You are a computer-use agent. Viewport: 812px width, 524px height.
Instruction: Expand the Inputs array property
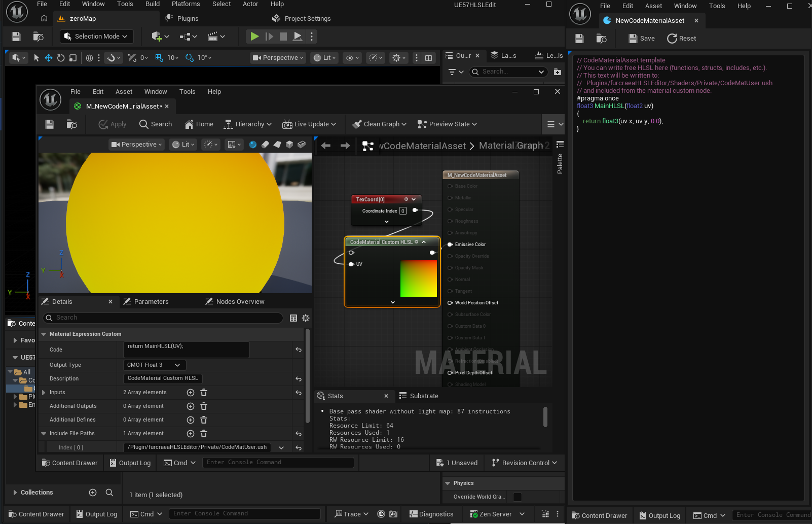coord(44,393)
